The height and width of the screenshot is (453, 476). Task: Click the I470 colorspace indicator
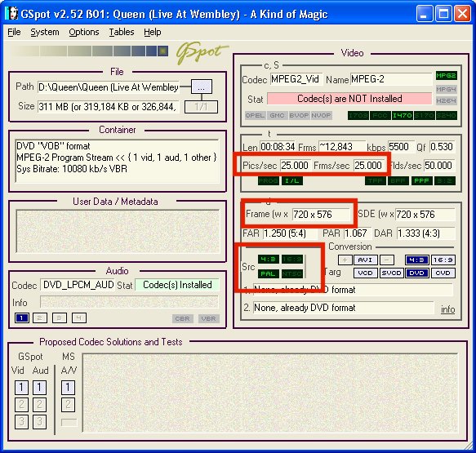pos(403,115)
